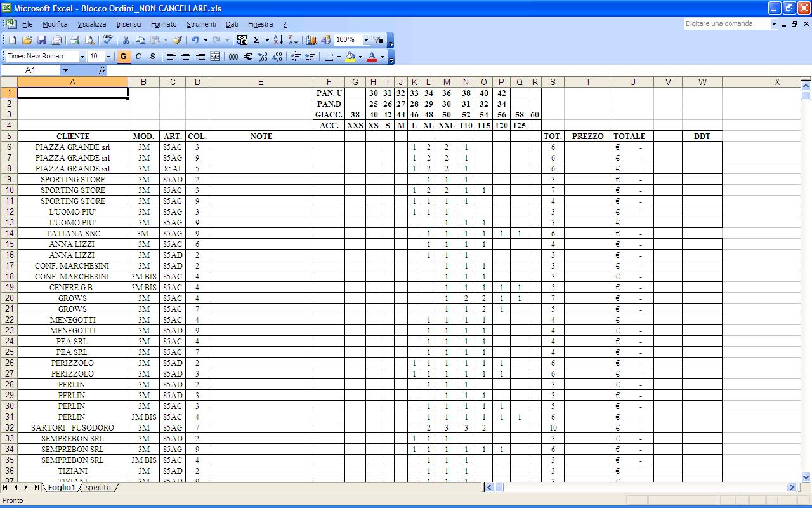
Task: Jump to the last sheet tab
Action: [x=36, y=488]
